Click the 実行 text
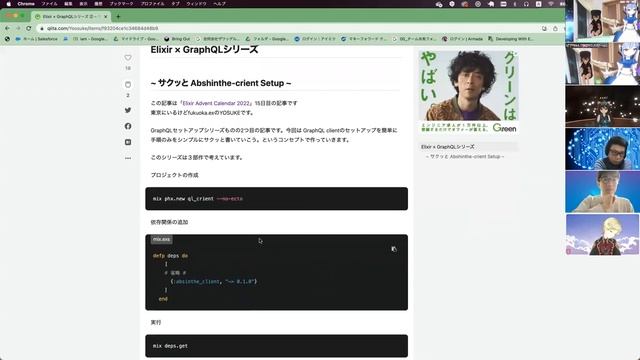Screen dimensions: 640x360 pyautogui.click(x=156, y=322)
